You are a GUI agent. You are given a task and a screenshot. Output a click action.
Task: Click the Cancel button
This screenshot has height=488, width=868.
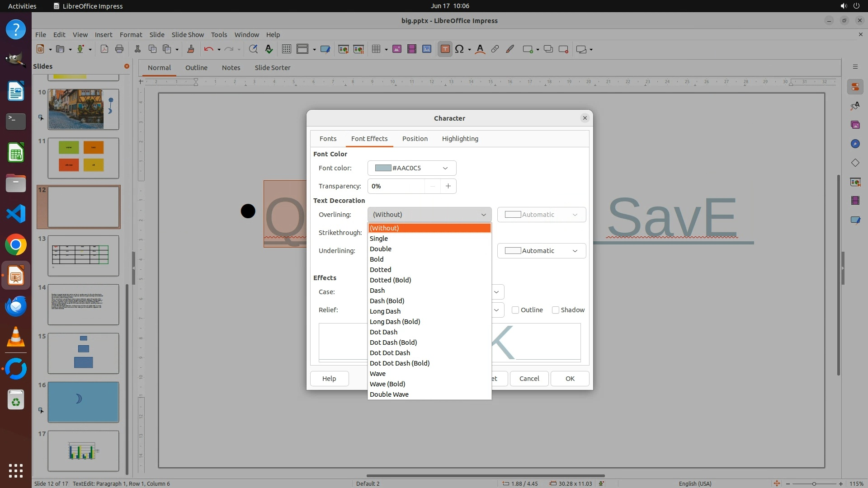(529, 379)
